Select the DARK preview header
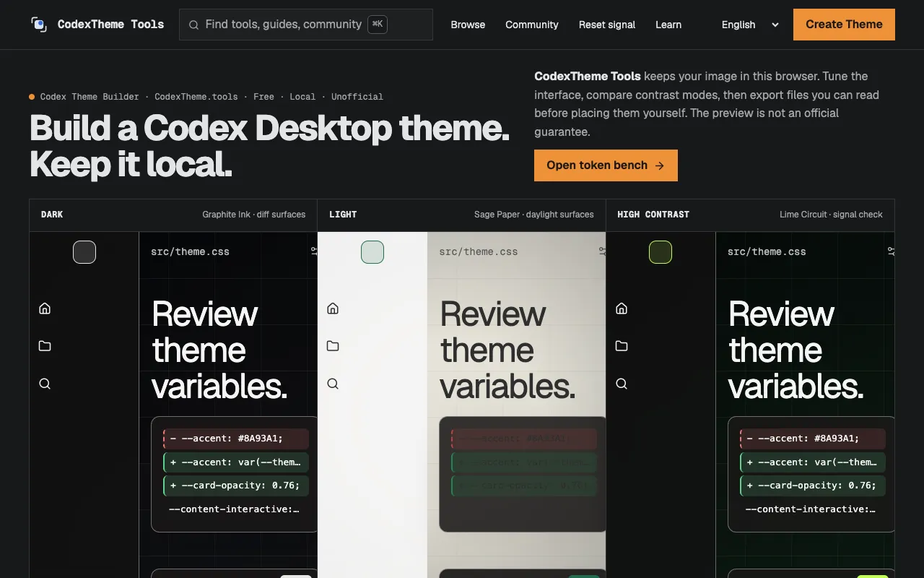This screenshot has height=578, width=924. point(173,215)
